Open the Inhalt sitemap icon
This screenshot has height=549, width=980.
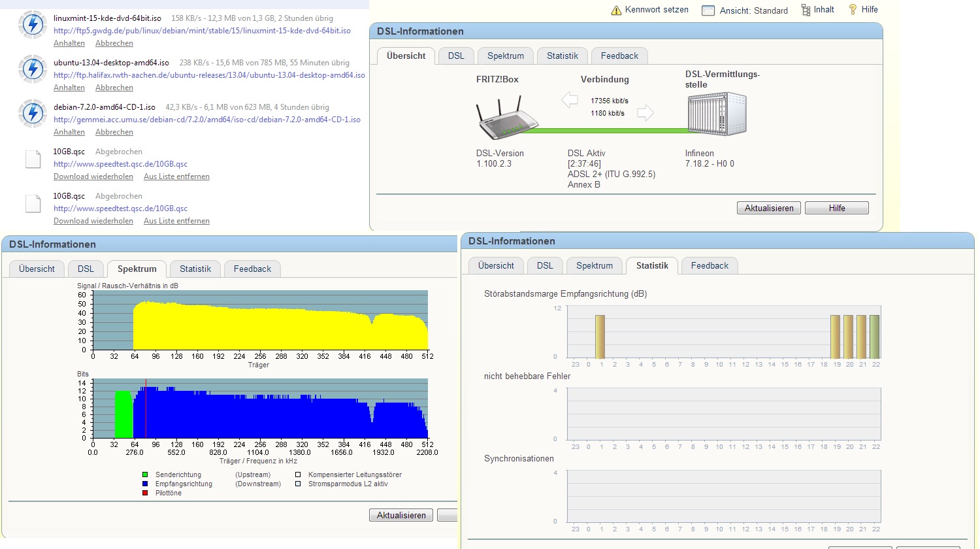(806, 10)
